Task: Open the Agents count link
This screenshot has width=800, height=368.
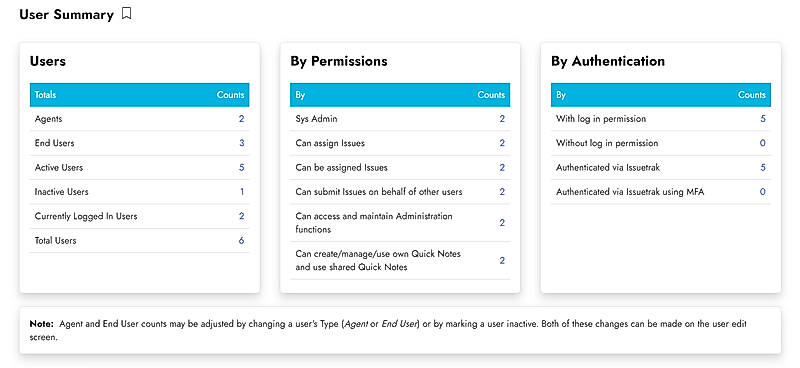Action: (x=241, y=119)
